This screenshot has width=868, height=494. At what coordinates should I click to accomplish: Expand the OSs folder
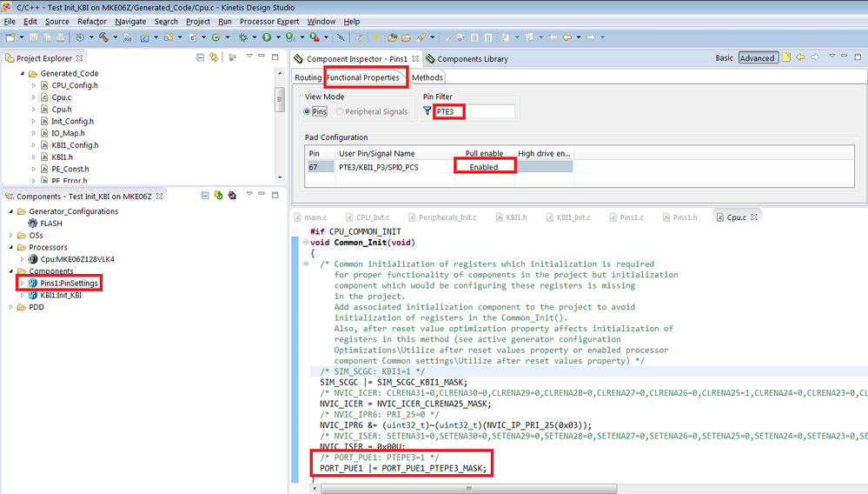11,236
